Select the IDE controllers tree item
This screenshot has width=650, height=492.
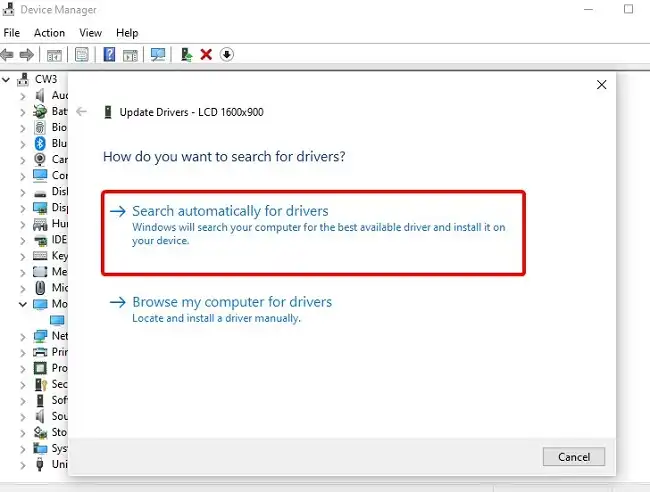point(59,240)
